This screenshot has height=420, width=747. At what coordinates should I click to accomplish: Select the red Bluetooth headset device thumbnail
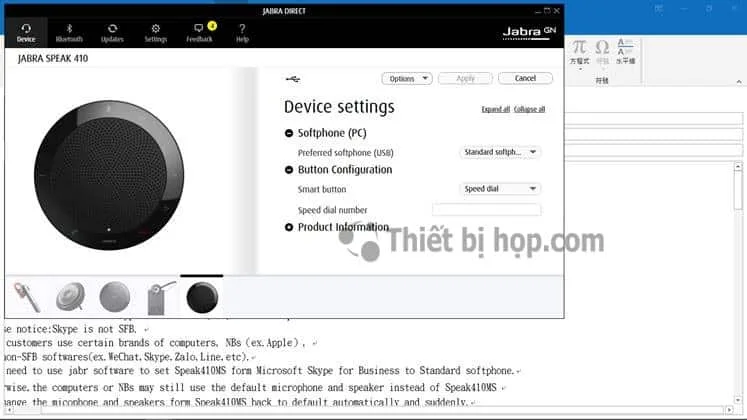(x=27, y=297)
